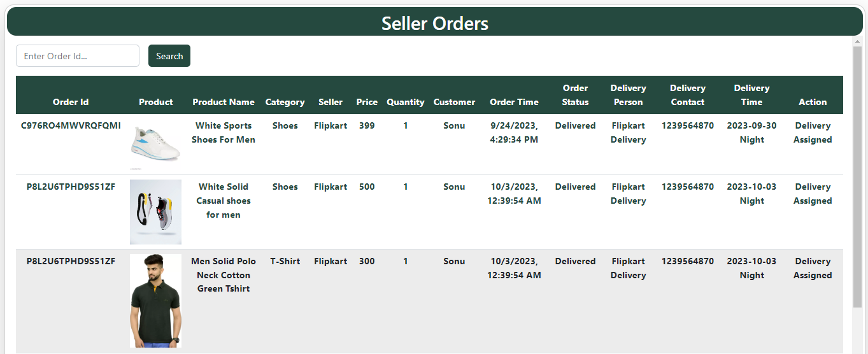The width and height of the screenshot is (868, 354).
Task: Click the Seller Orders page title banner
Action: [435, 23]
